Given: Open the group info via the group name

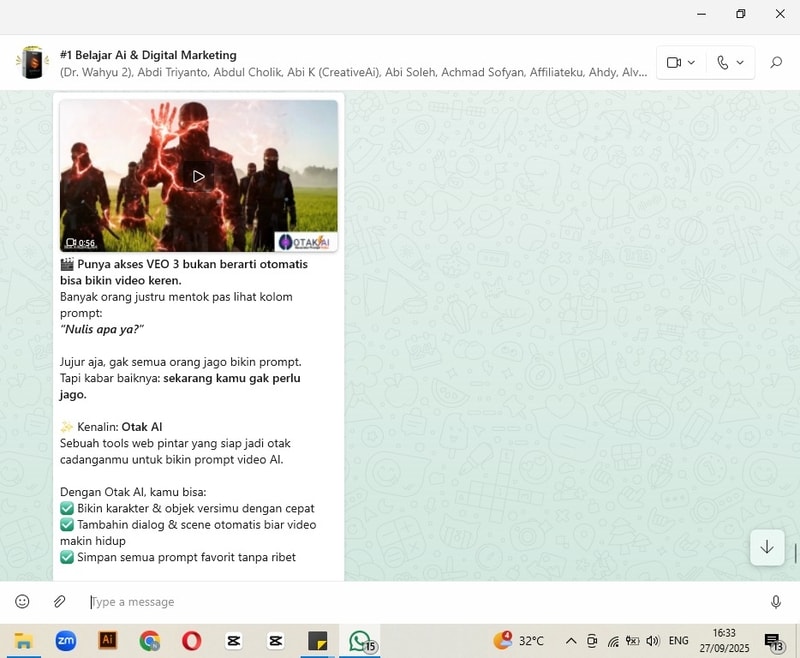Looking at the screenshot, I should (x=148, y=55).
